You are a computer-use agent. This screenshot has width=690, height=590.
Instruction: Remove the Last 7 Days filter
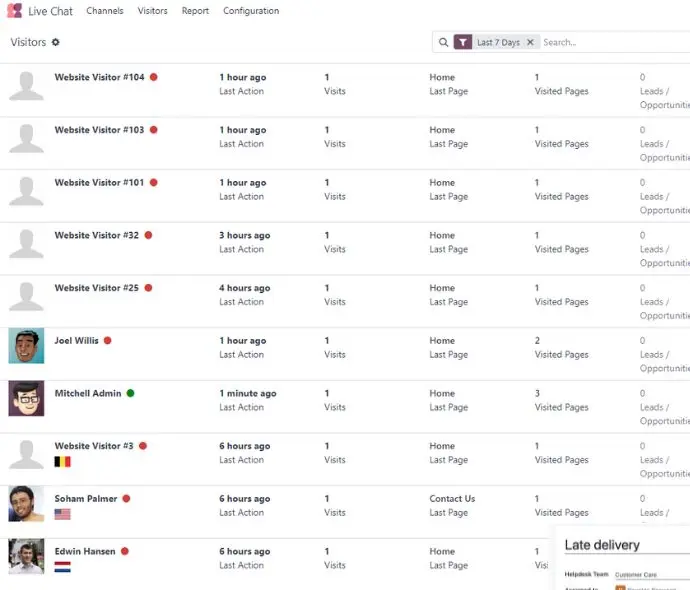click(x=530, y=42)
